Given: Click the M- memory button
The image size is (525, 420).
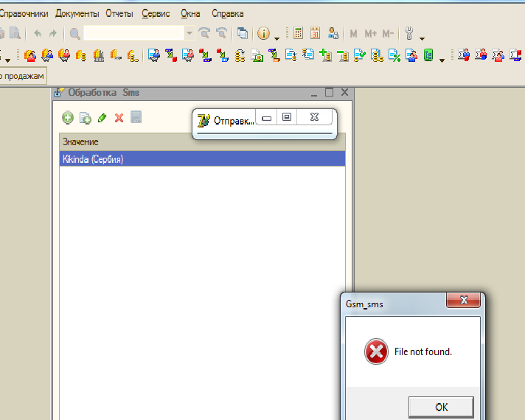Looking at the screenshot, I should pos(388,33).
